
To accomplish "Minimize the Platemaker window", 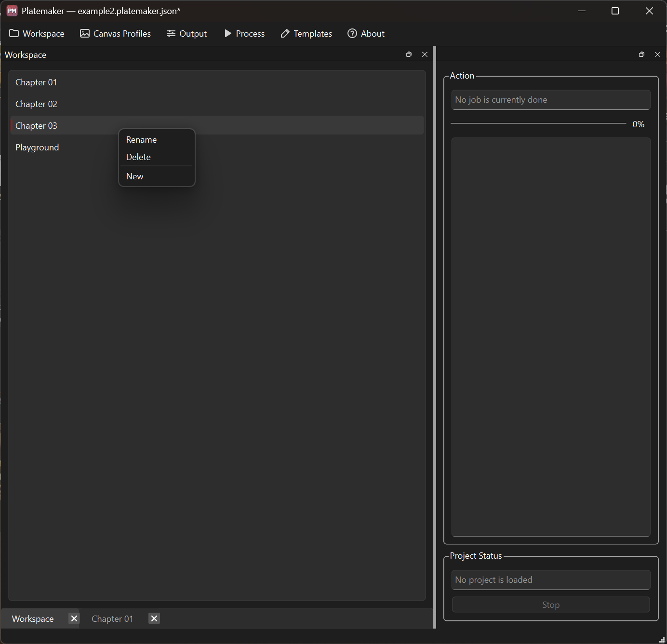I will pos(582,11).
